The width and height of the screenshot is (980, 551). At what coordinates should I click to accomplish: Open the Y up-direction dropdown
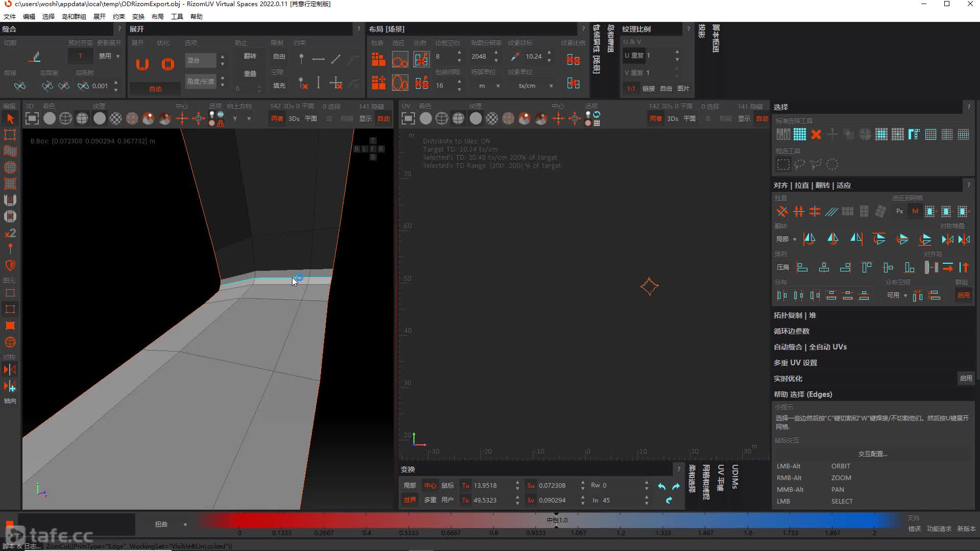pos(241,119)
